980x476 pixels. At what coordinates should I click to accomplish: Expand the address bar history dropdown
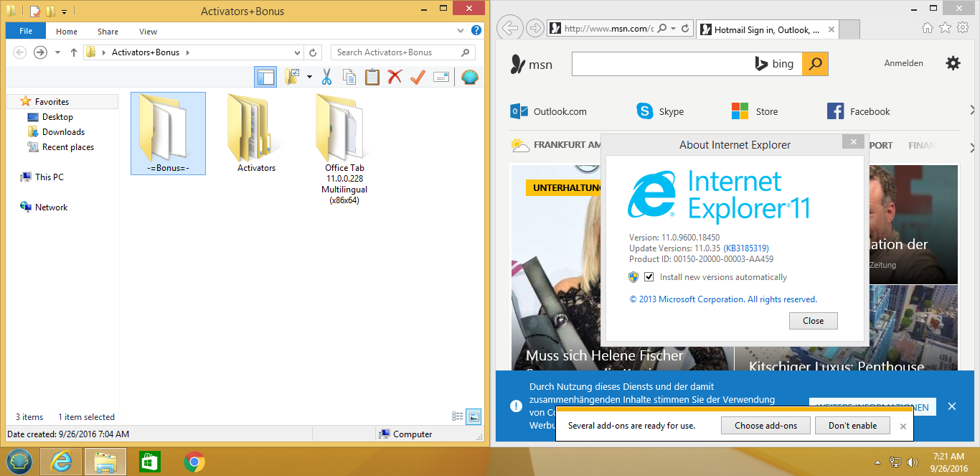click(298, 52)
